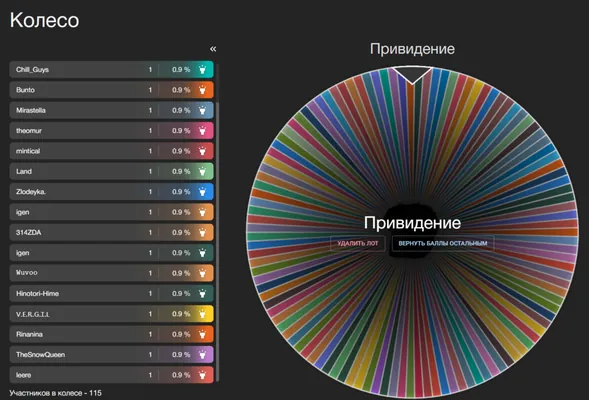
Task: Click the Привидение winner label in wheel center
Action: [x=412, y=223]
